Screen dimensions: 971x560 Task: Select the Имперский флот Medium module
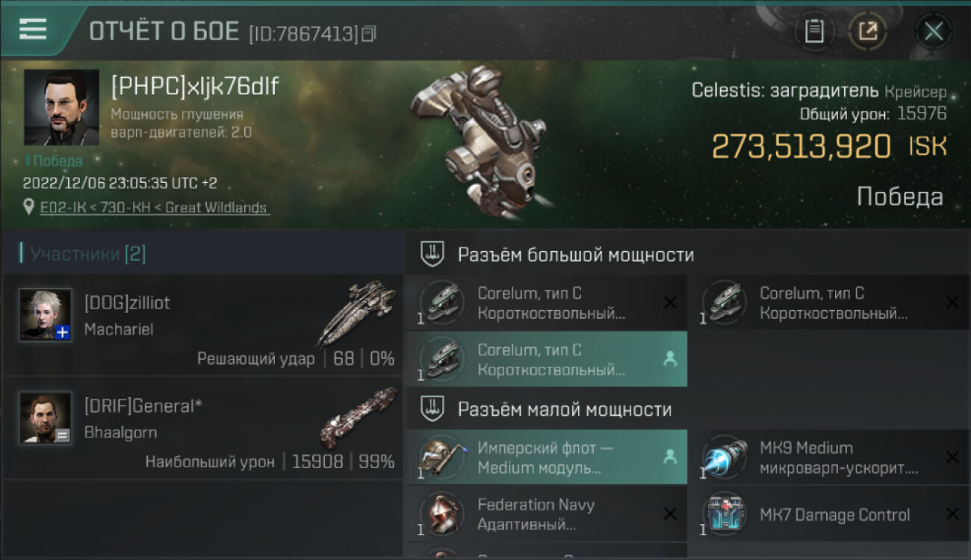point(546,457)
